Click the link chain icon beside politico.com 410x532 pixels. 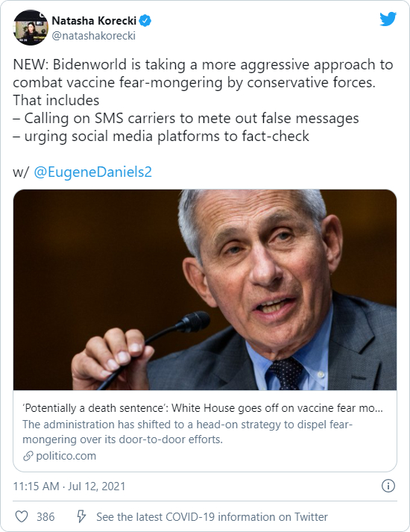28,456
